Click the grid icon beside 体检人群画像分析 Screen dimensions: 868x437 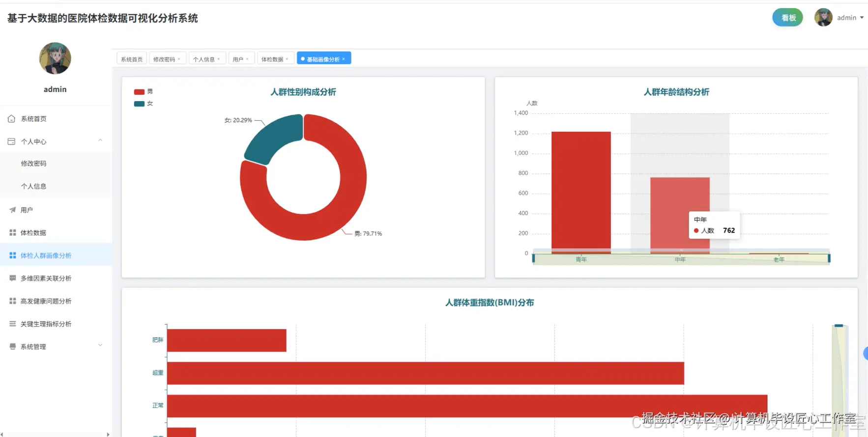click(x=12, y=255)
